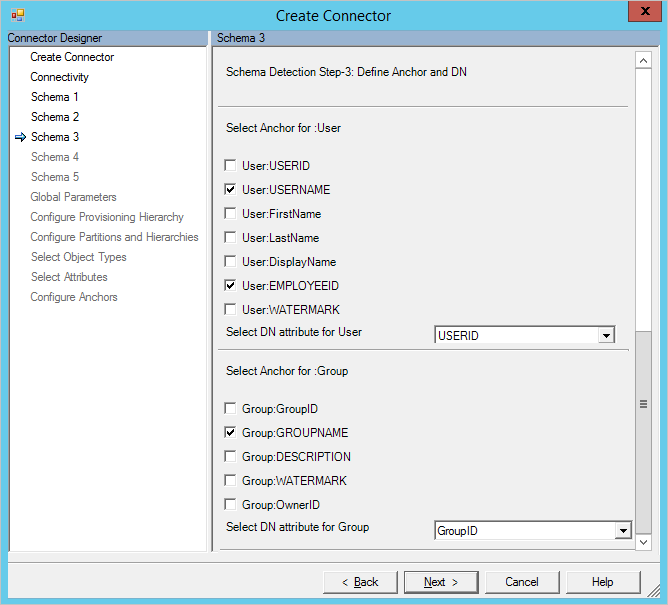Tick the Group:WATERMARK checkbox

click(230, 481)
